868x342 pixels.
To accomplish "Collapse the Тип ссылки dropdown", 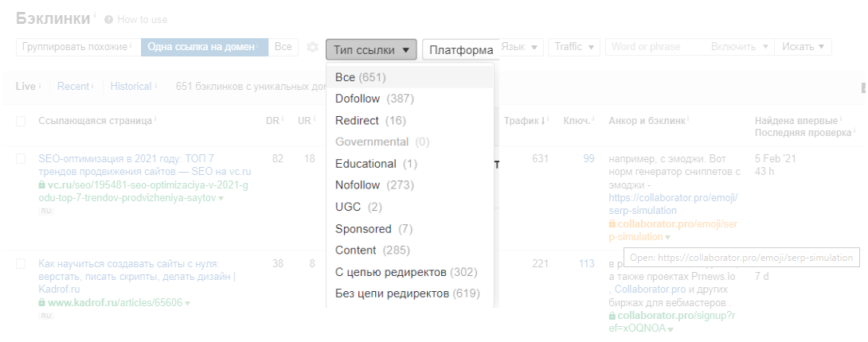I will click(x=371, y=49).
